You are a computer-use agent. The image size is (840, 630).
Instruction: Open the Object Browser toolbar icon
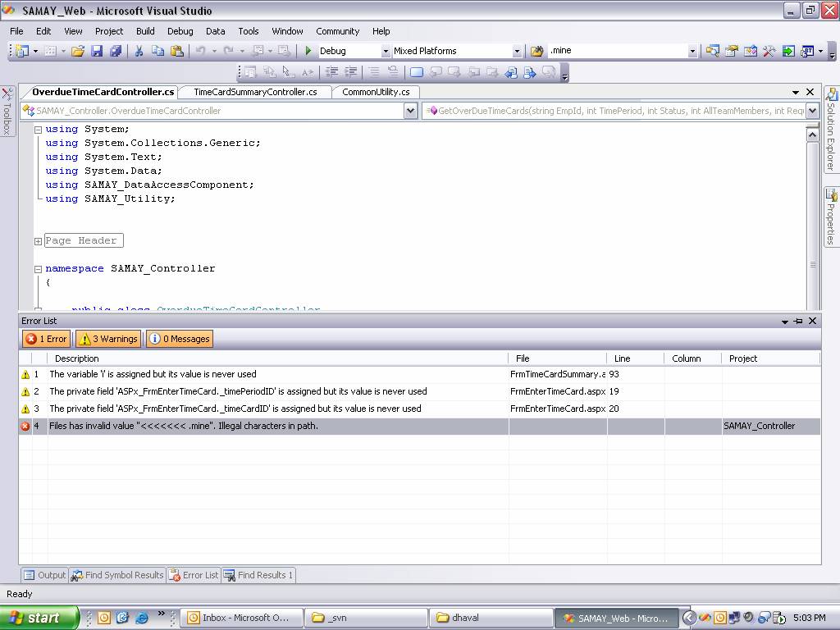coord(751,51)
